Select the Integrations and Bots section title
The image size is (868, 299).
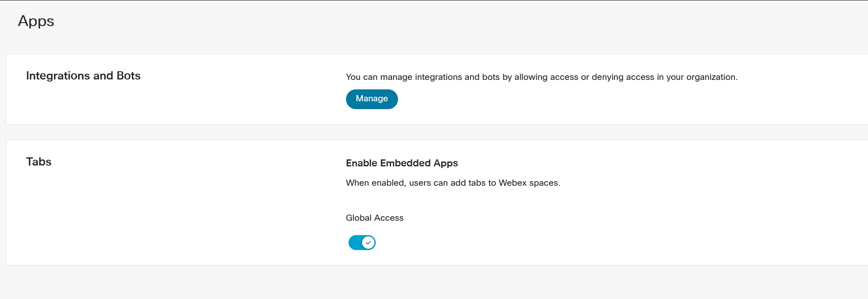coord(83,75)
